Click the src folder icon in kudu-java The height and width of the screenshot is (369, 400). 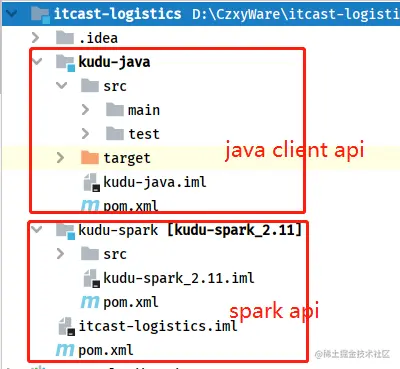click(90, 85)
